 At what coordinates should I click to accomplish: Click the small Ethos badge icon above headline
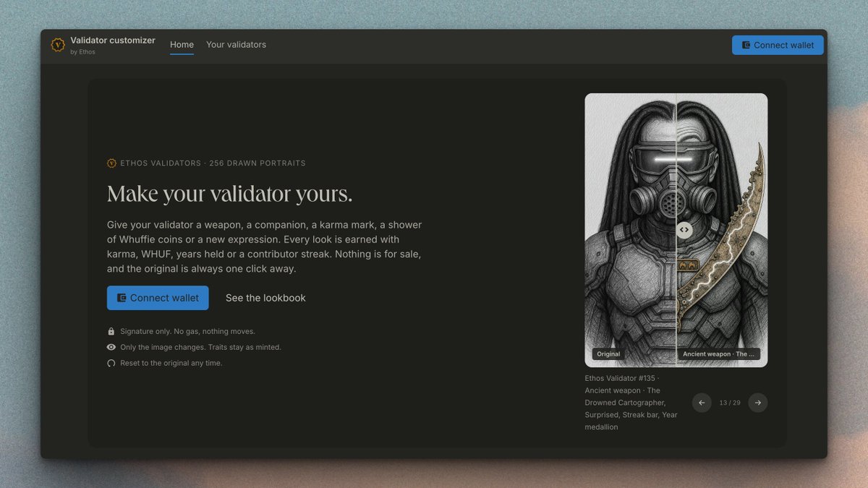coord(111,163)
